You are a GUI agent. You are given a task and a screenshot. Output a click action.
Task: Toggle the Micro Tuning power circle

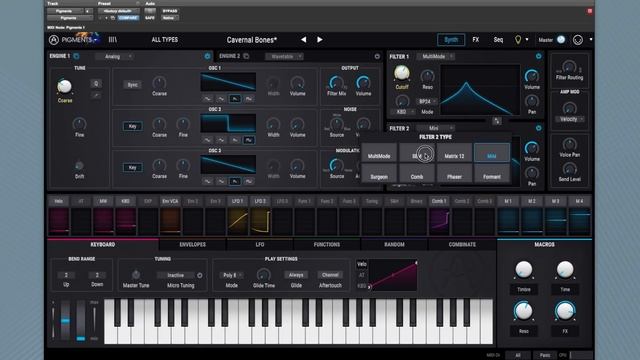(200, 276)
